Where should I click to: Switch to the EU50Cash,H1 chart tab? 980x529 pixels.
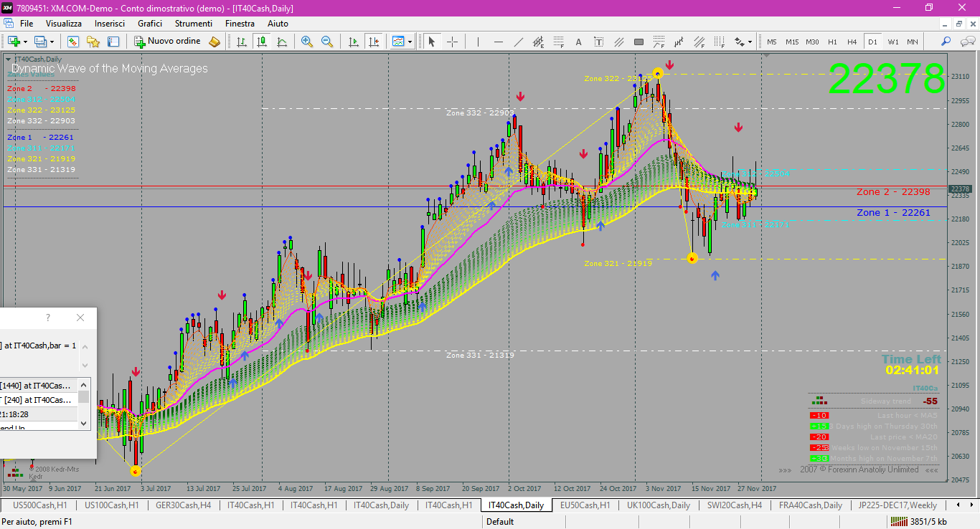coord(585,505)
